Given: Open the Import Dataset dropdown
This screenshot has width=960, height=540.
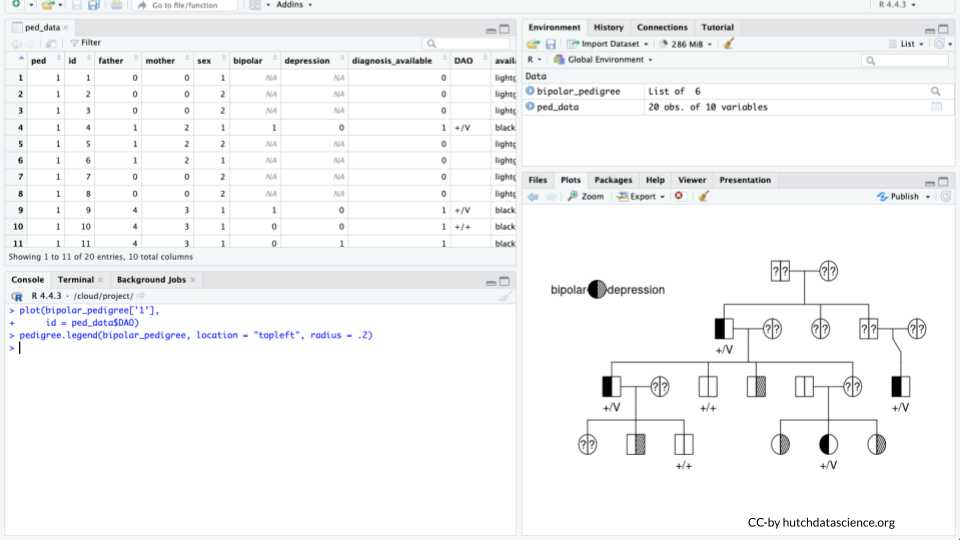Looking at the screenshot, I should coord(607,44).
